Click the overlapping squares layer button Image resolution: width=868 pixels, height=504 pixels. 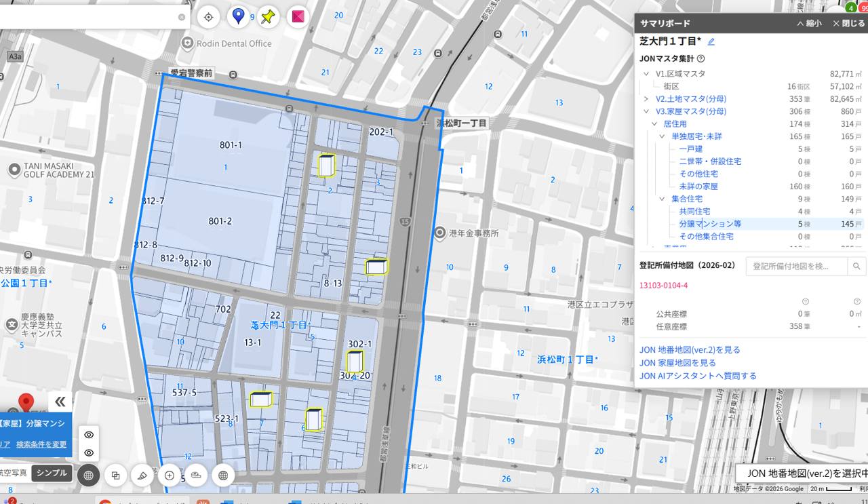[x=115, y=476]
